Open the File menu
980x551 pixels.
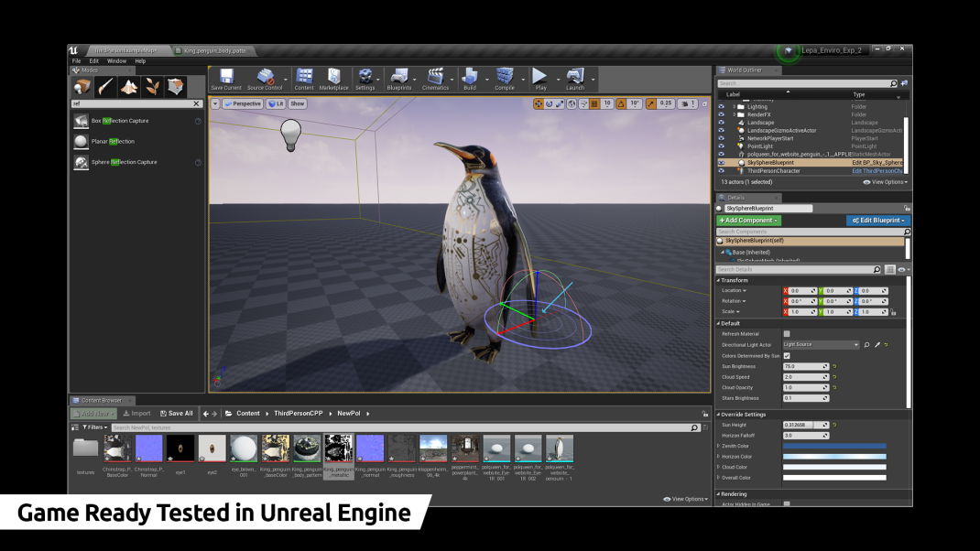pyautogui.click(x=76, y=61)
